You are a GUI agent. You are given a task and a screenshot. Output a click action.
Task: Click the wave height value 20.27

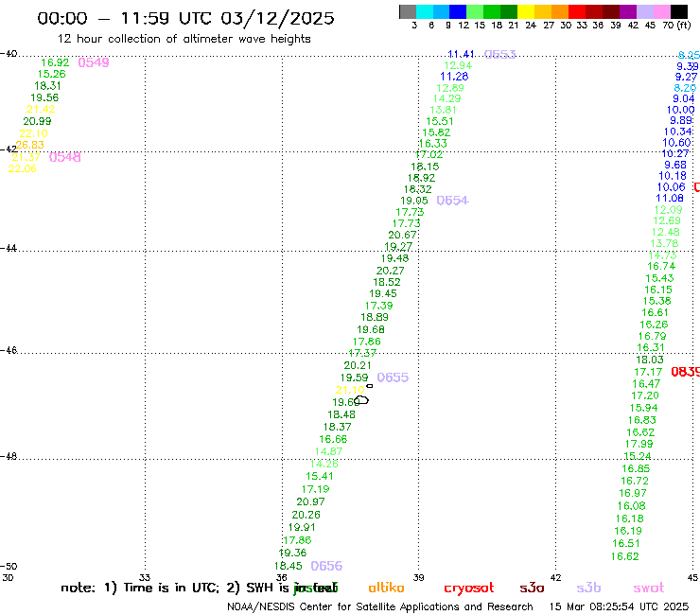(390, 271)
